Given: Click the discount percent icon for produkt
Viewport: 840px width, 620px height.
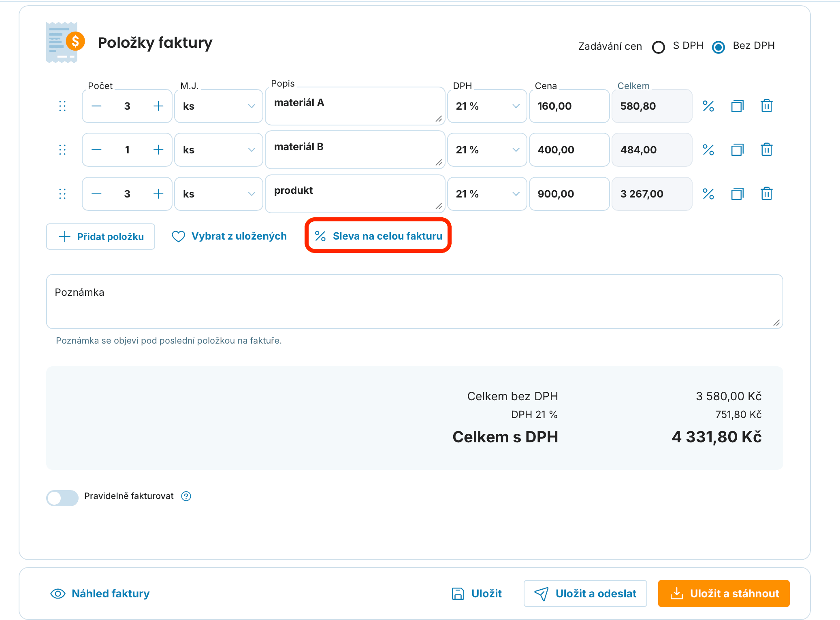Looking at the screenshot, I should click(x=708, y=194).
